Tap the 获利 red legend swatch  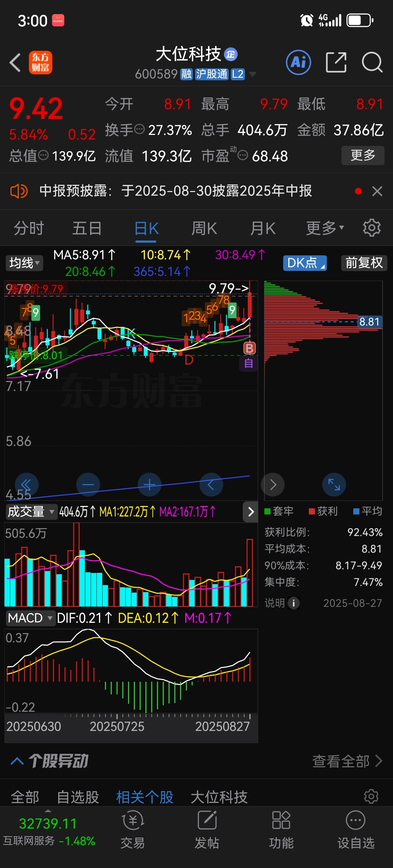312,511
